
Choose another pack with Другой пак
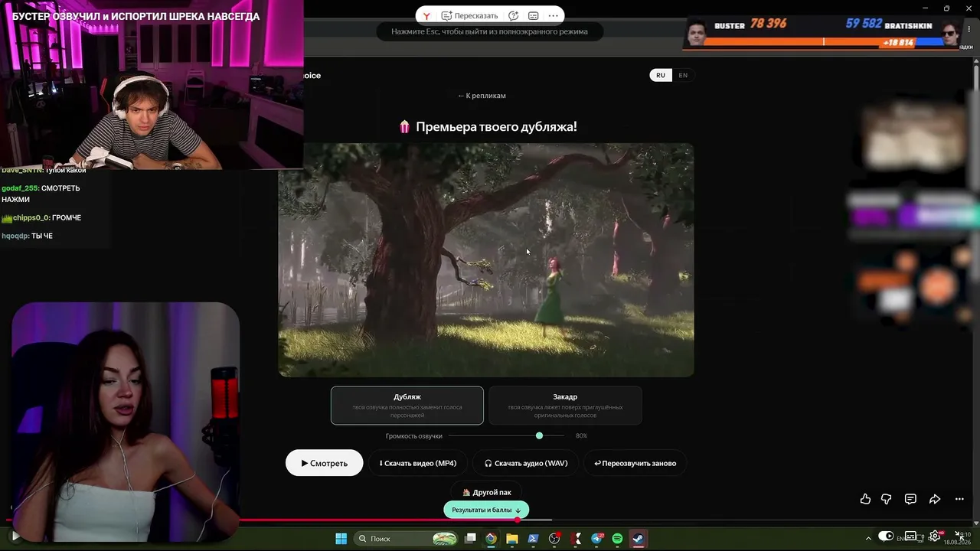tap(486, 492)
